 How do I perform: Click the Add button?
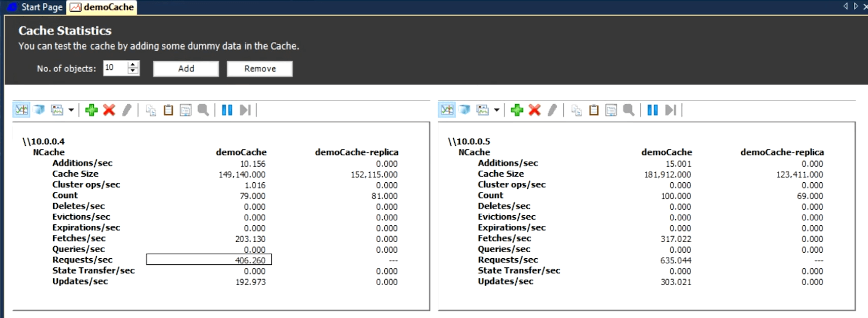186,68
